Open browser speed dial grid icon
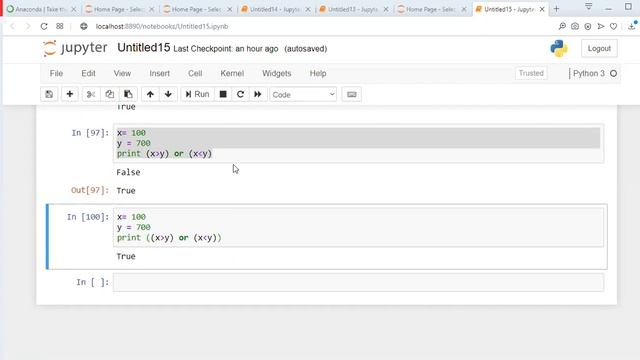 coord(60,27)
